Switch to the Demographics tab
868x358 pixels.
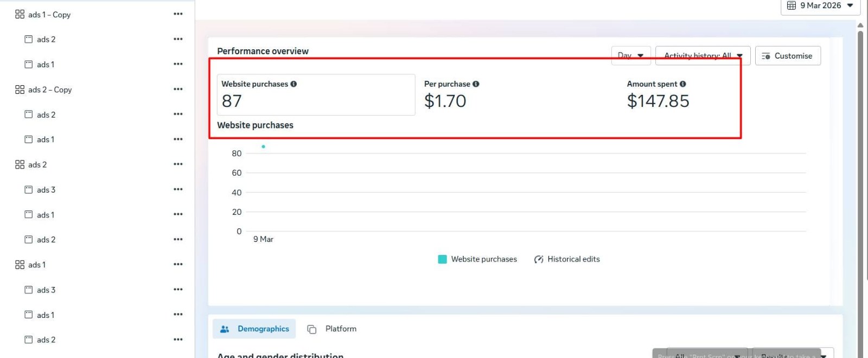[254, 329]
